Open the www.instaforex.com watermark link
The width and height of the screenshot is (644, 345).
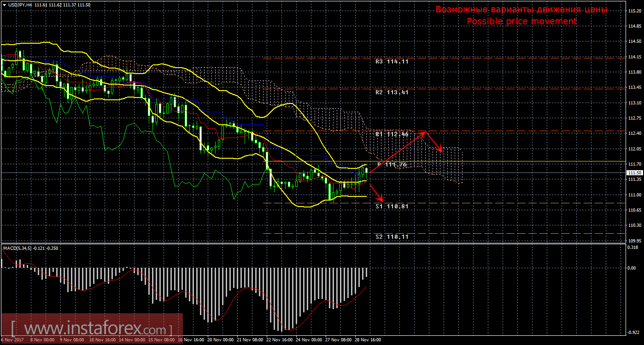click(91, 329)
